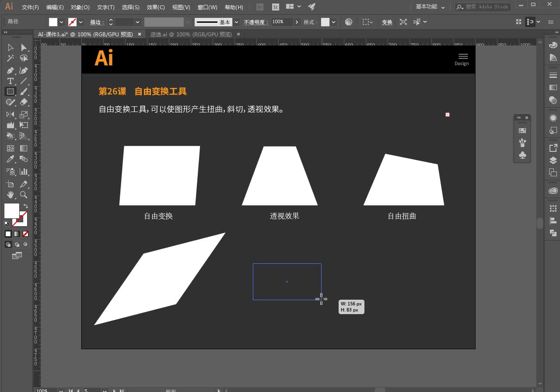Swap fill and stroke colors
The image size is (560, 392).
click(25, 205)
